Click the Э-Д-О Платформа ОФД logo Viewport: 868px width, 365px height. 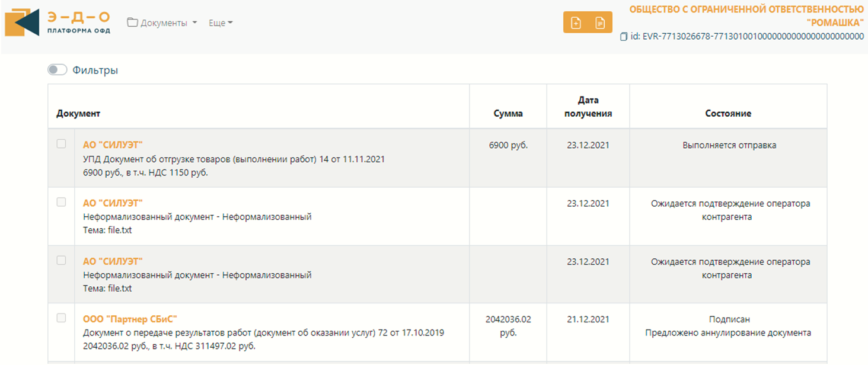pos(58,22)
